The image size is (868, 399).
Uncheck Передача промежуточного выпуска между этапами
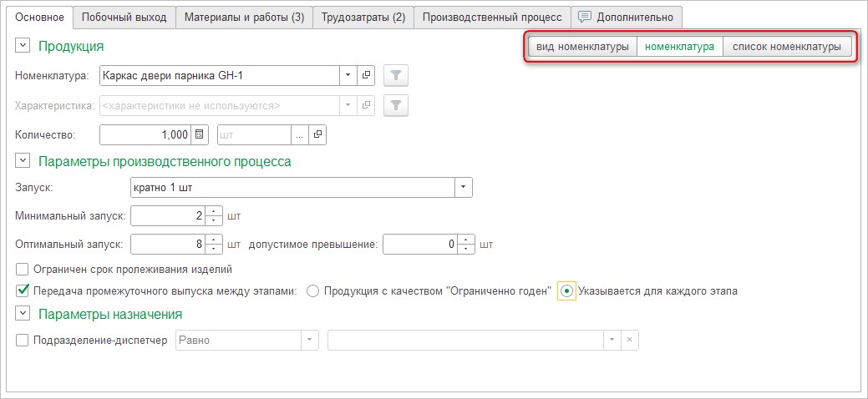[x=23, y=291]
